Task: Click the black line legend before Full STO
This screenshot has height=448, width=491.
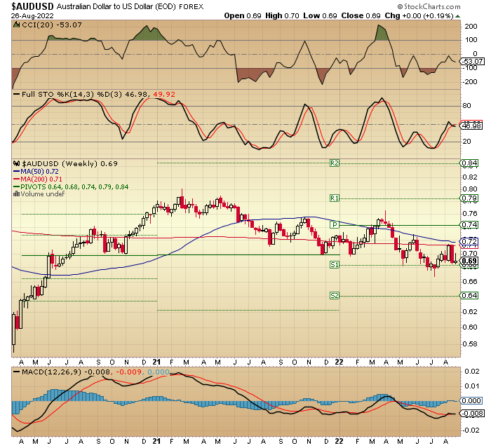Action: coord(16,94)
